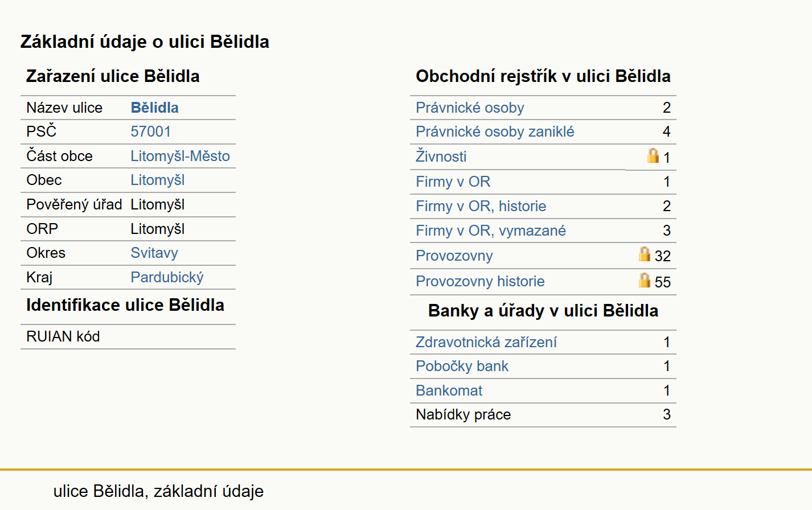Click the lock icon on Provozovny historie row

click(644, 280)
